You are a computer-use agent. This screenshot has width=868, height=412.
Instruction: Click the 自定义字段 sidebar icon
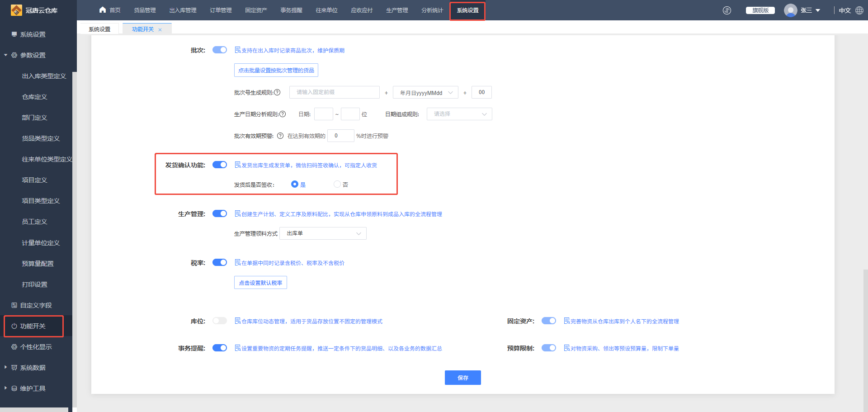tap(14, 305)
